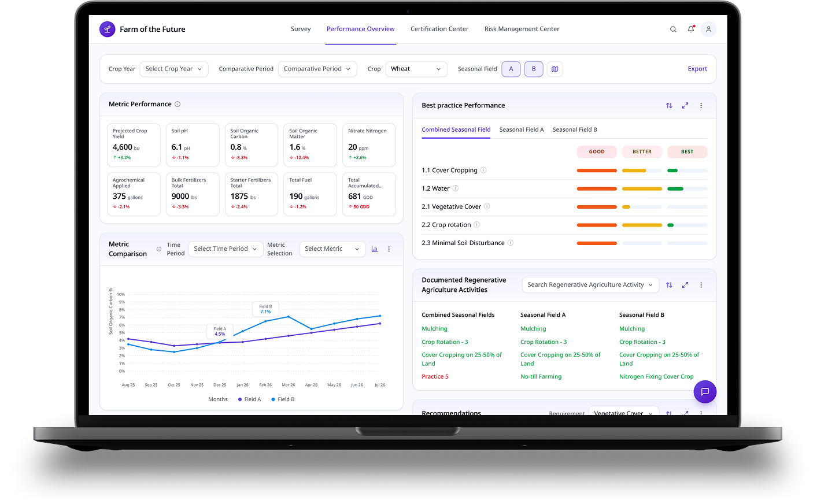Expand the Best practice Performance panel fullscreen

click(x=685, y=105)
